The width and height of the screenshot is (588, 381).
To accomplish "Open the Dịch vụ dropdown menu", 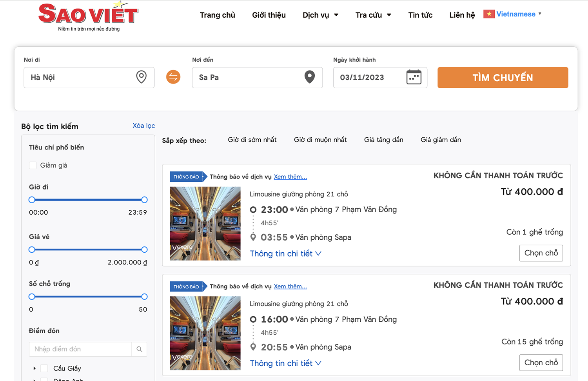I will (320, 15).
